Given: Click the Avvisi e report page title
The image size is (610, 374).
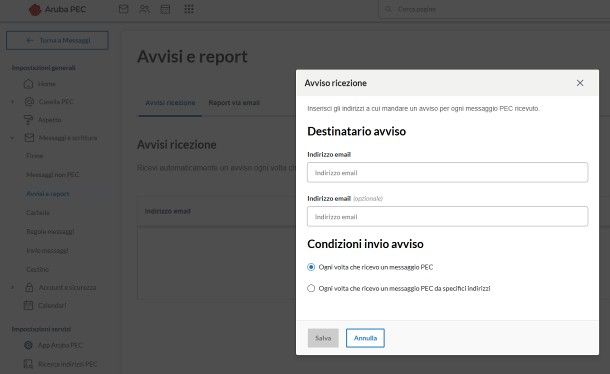Looking at the screenshot, I should pos(192,56).
